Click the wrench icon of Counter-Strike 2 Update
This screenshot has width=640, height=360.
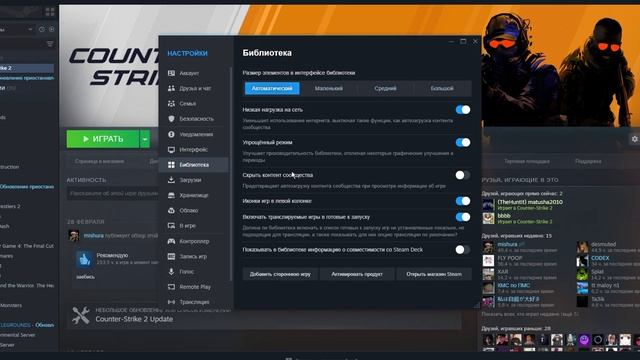[x=80, y=316]
